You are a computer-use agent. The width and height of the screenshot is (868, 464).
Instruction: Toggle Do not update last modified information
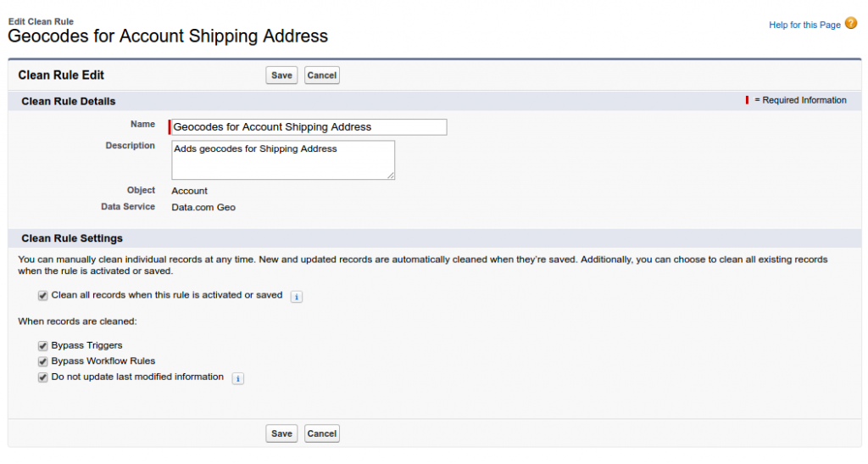pos(42,377)
